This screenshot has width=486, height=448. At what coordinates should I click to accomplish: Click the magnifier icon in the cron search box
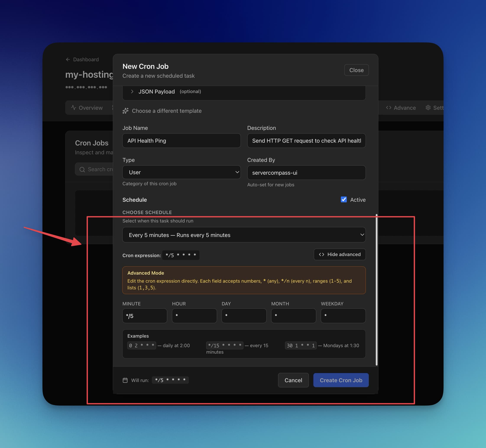pos(82,169)
